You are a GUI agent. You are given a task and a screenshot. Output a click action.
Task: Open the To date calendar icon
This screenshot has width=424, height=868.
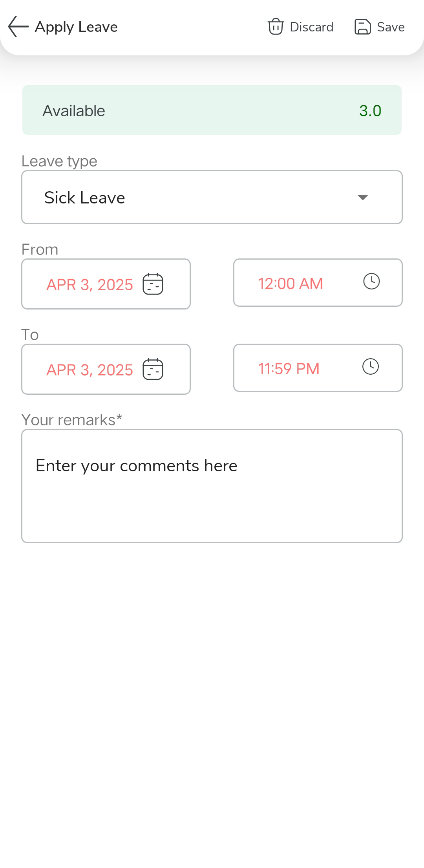click(153, 369)
